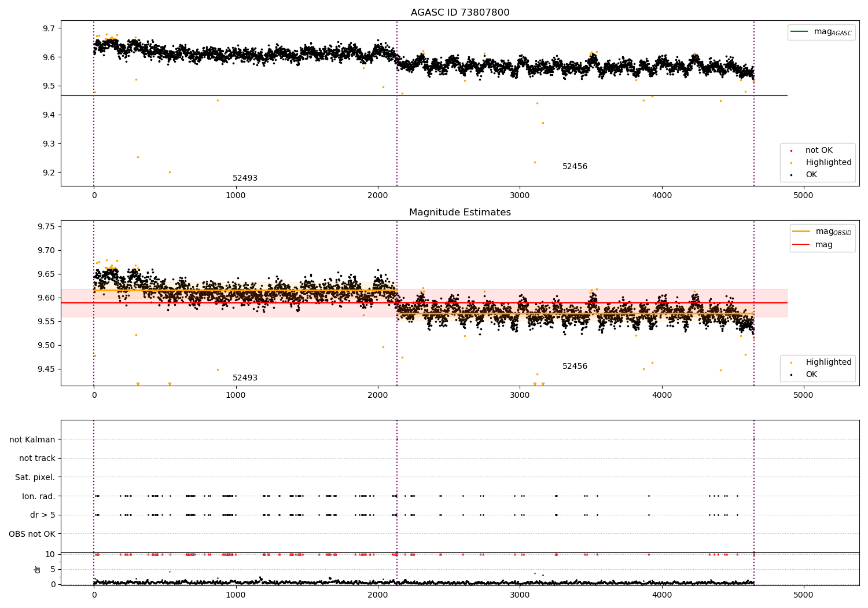Click the 52493 label in the top plot
Screen dimensions: 868x608
point(245,178)
